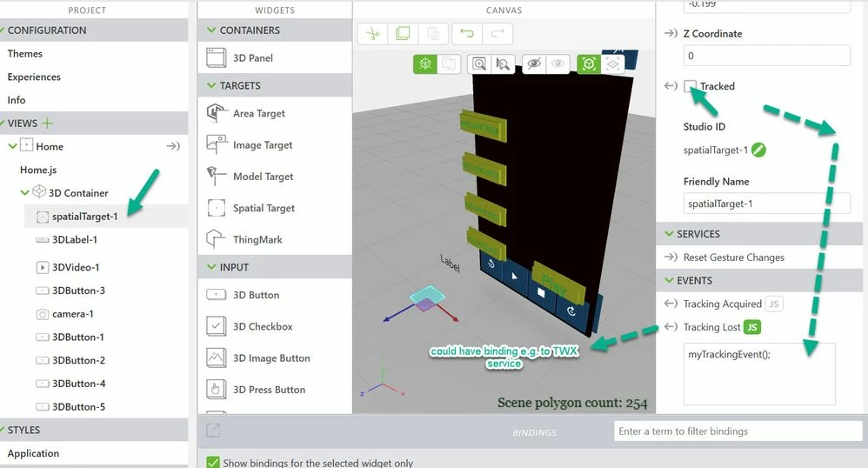Pick the 3D Image Button widget icon
Screen dimensions: 868x468
(x=216, y=358)
